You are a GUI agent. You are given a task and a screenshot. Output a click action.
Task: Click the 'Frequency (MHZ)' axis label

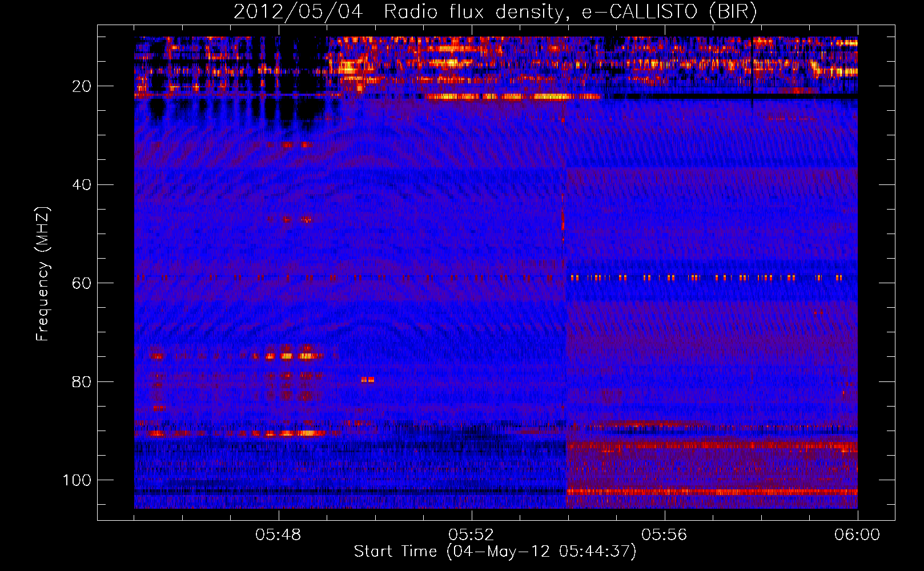[x=43, y=274]
